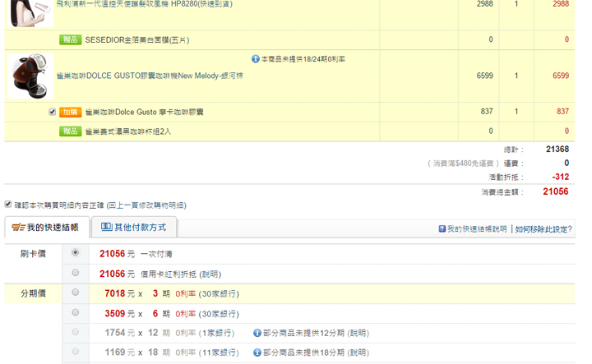Select the 1169元 x 18期 radio button
Viewport: 592px width, 364px height.
[76, 351]
